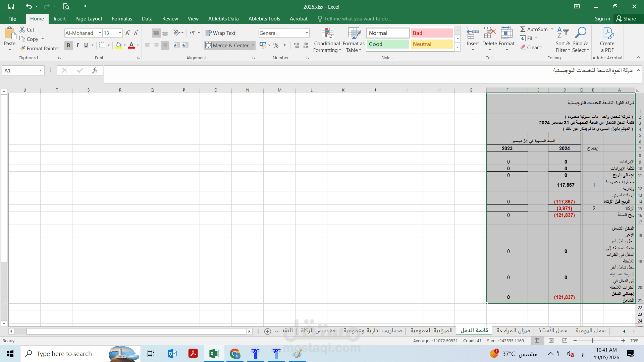Click the Decrease Decimal icon
Screen dimensions: 644x362
pyautogui.click(x=305, y=45)
